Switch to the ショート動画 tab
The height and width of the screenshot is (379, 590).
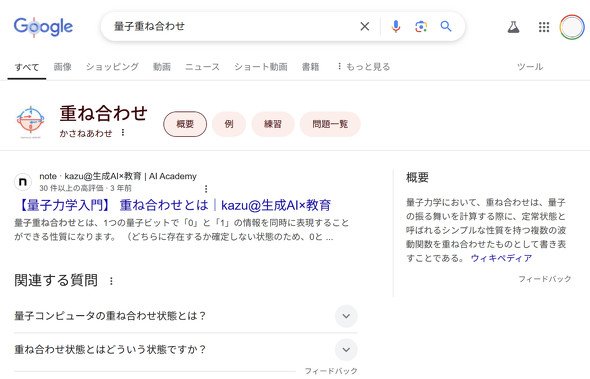coord(261,67)
